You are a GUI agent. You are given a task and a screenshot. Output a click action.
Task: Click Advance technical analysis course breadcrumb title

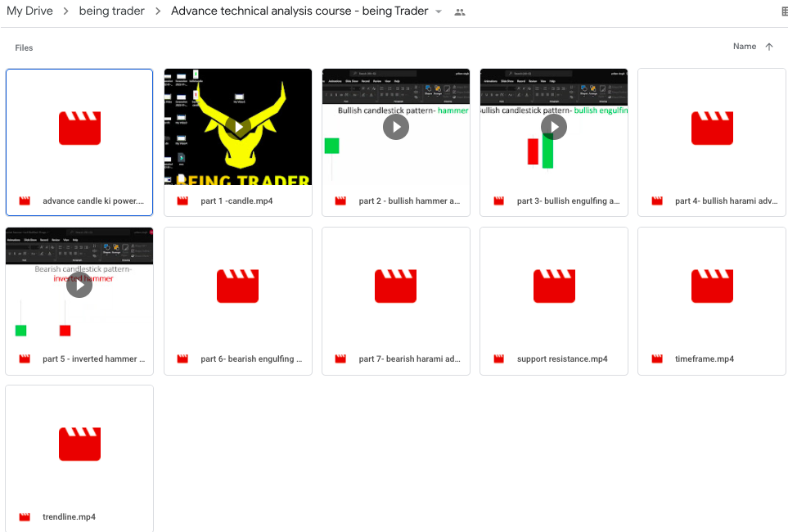coord(299,11)
